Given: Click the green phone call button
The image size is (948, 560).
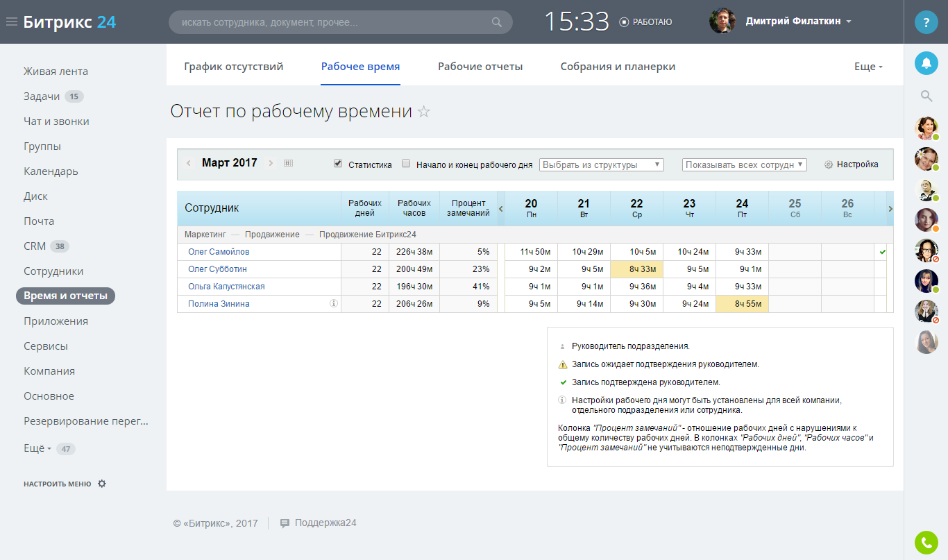Looking at the screenshot, I should click(x=926, y=543).
